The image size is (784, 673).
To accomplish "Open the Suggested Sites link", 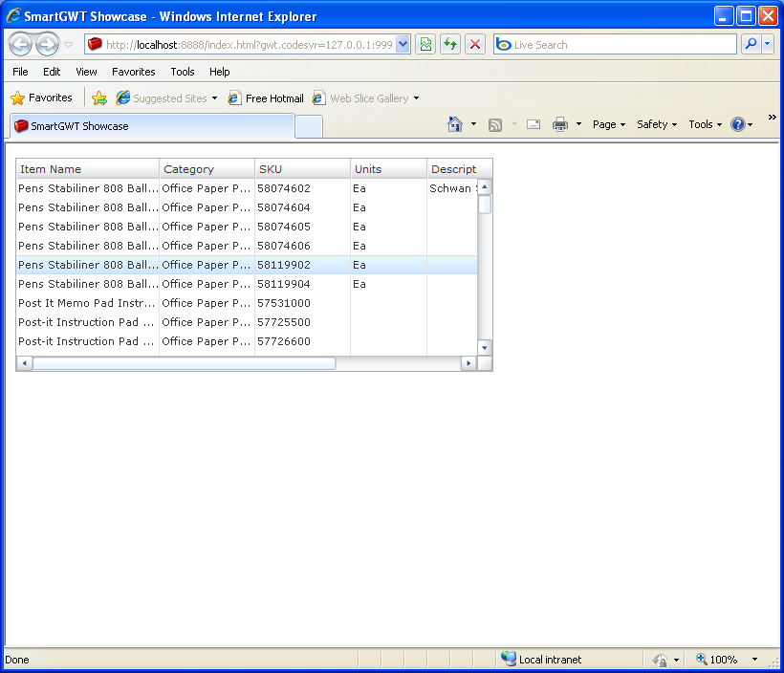I will coord(167,98).
